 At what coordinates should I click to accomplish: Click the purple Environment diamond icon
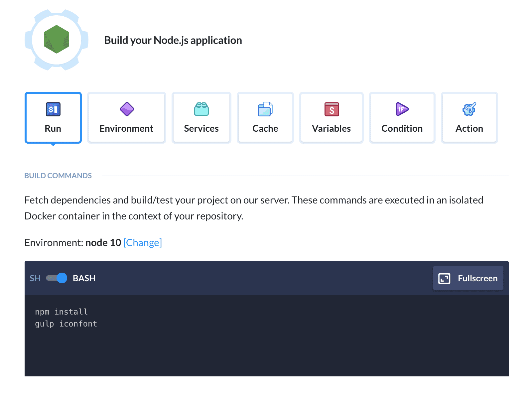(127, 109)
